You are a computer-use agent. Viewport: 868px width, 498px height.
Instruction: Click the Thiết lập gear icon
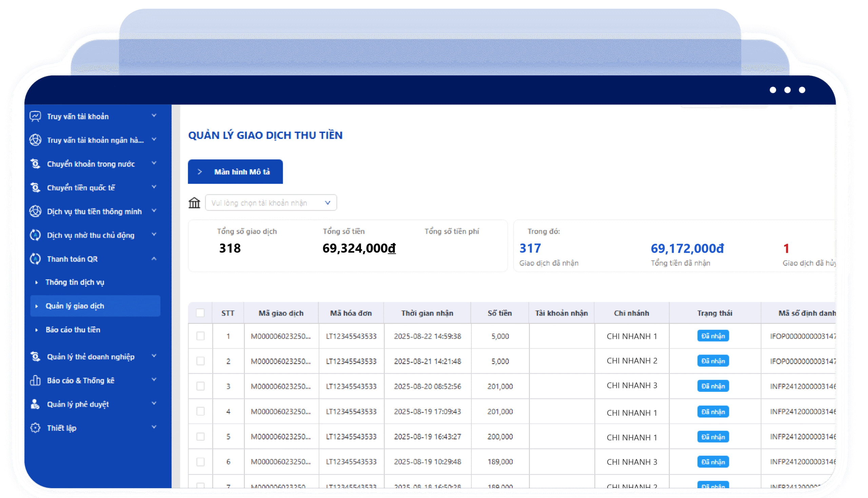[35, 428]
